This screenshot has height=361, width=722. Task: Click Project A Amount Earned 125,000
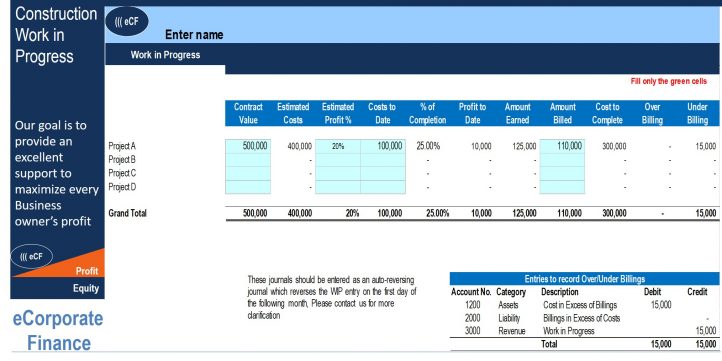coord(524,147)
